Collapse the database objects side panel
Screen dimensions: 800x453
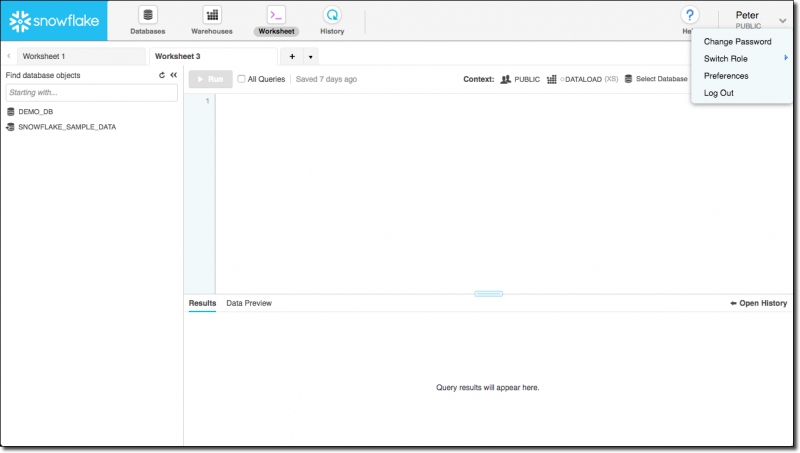[x=173, y=75]
